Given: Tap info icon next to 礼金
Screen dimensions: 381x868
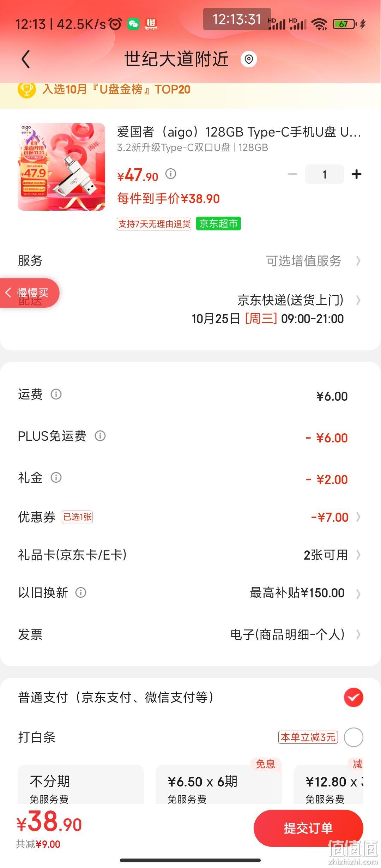Looking at the screenshot, I should click(x=56, y=477).
